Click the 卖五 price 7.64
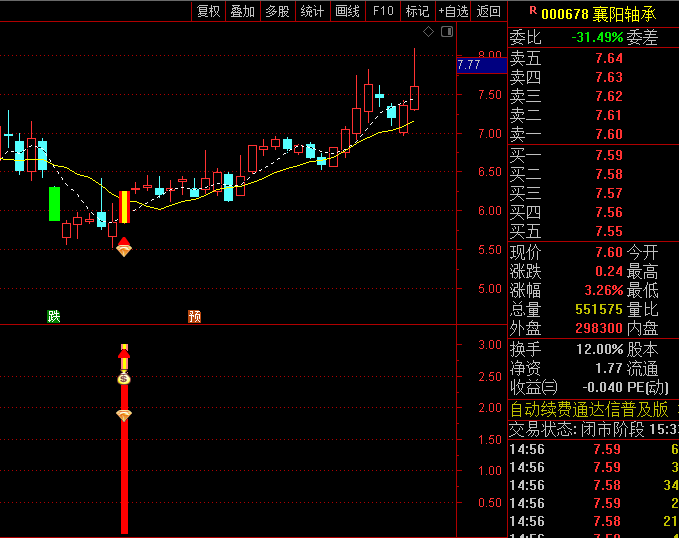The image size is (679, 538). click(609, 58)
